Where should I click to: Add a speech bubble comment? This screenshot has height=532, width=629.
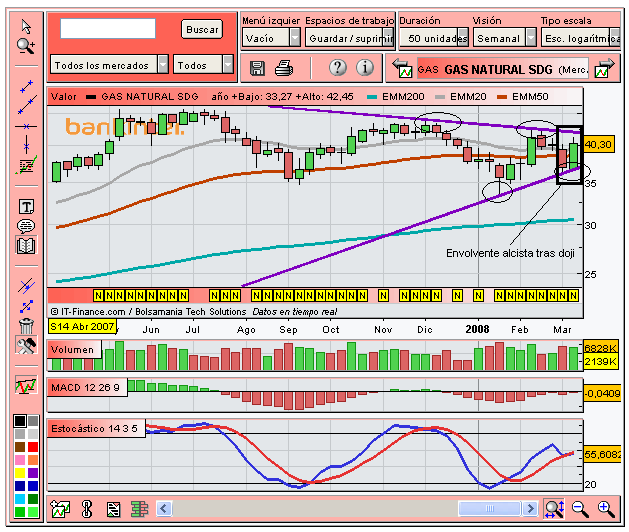pyautogui.click(x=26, y=226)
